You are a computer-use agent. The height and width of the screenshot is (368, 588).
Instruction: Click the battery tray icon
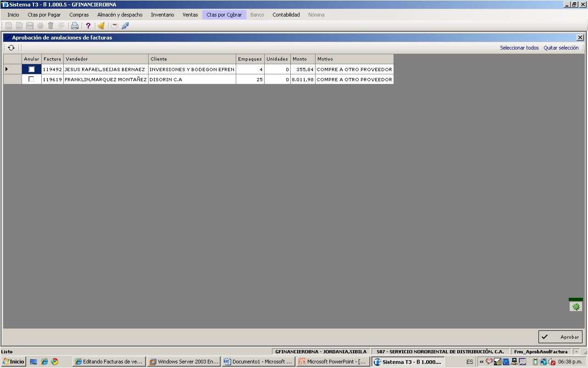pyautogui.click(x=535, y=362)
